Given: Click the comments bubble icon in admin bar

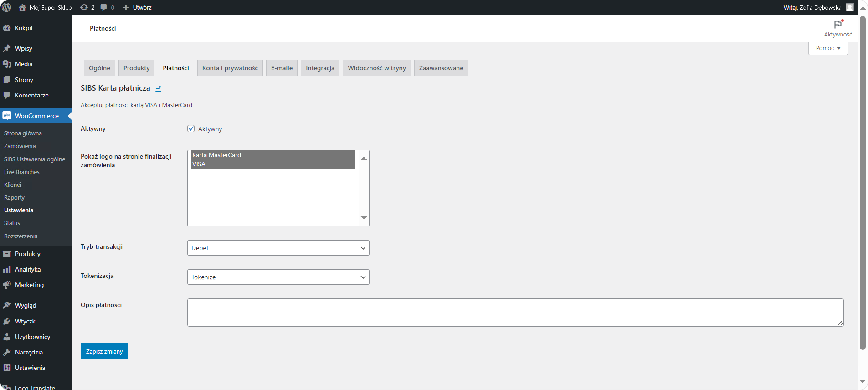Looking at the screenshot, I should [x=103, y=7].
